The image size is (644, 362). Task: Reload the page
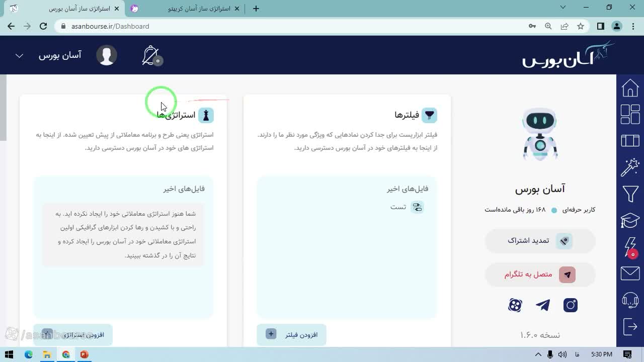[x=43, y=26]
